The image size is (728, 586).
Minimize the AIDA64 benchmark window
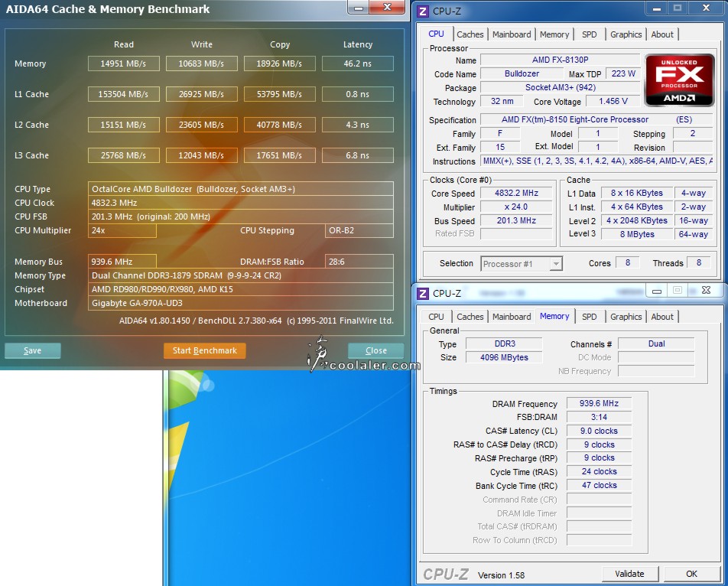tap(359, 8)
